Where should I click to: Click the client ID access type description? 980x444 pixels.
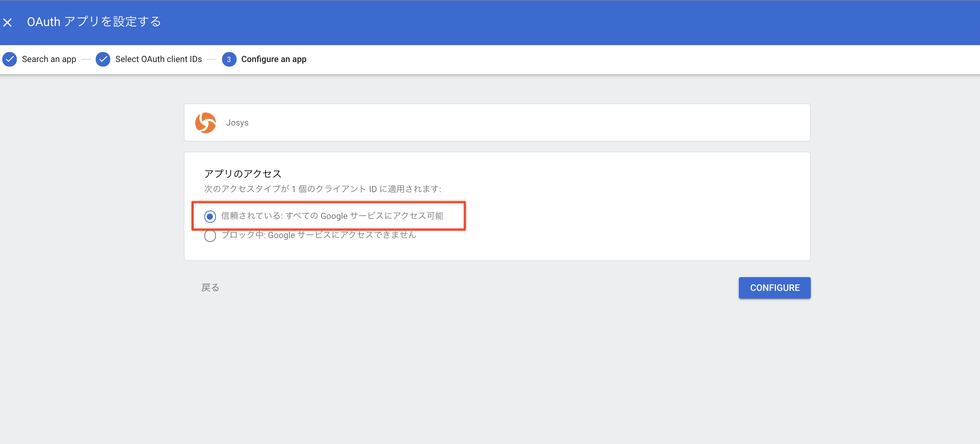[322, 189]
